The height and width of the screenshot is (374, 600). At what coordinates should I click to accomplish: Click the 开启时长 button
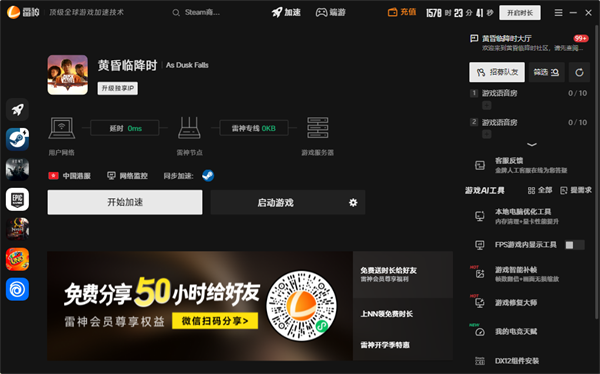pos(520,13)
